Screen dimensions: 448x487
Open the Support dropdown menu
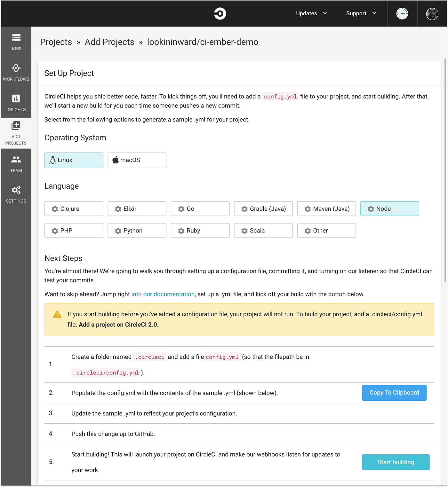(361, 13)
